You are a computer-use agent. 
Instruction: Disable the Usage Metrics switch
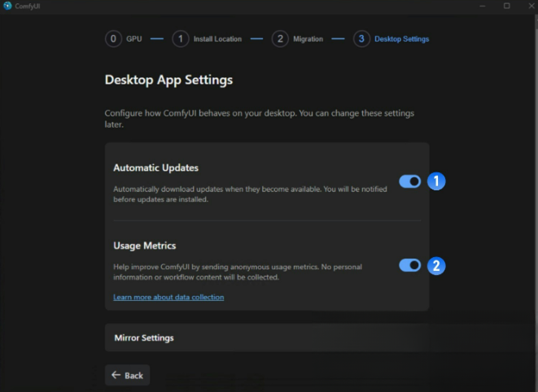point(409,265)
